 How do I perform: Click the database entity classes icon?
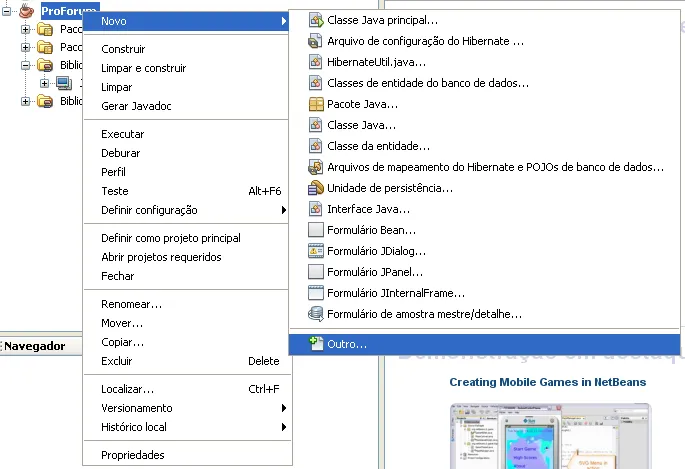coord(315,83)
